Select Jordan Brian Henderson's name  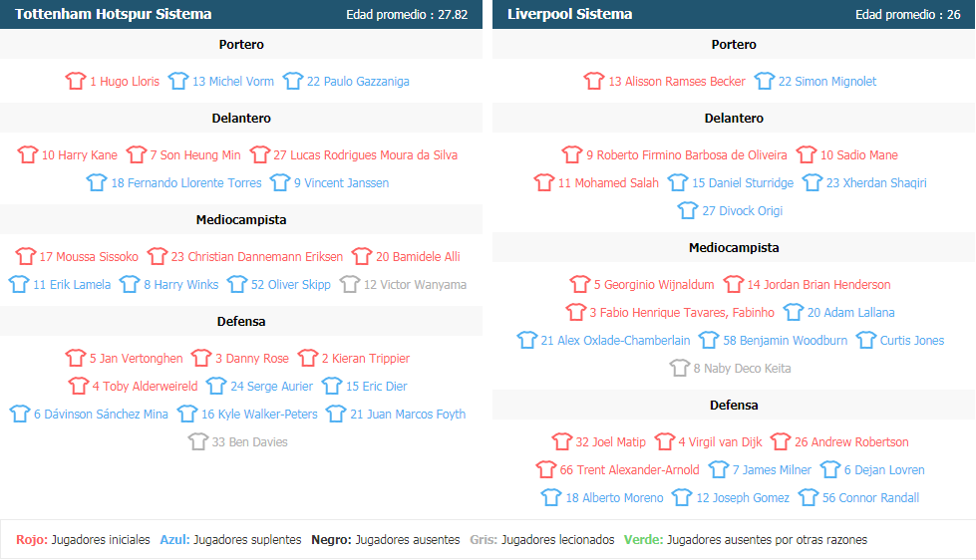818,284
